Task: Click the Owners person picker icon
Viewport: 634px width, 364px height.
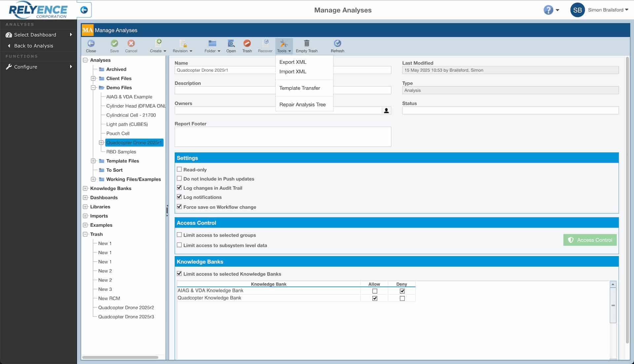Action: [386, 111]
